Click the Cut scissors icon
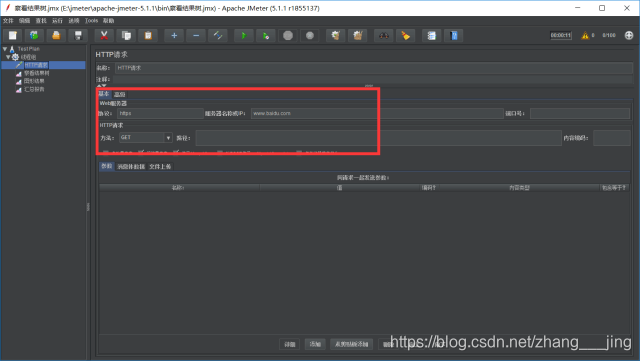641x361 pixels. [x=104, y=36]
